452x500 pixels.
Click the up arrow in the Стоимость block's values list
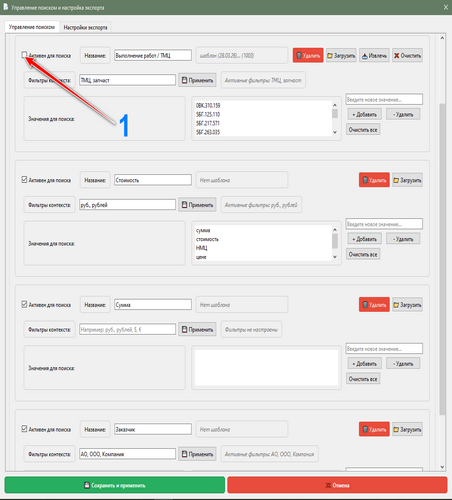(335, 230)
